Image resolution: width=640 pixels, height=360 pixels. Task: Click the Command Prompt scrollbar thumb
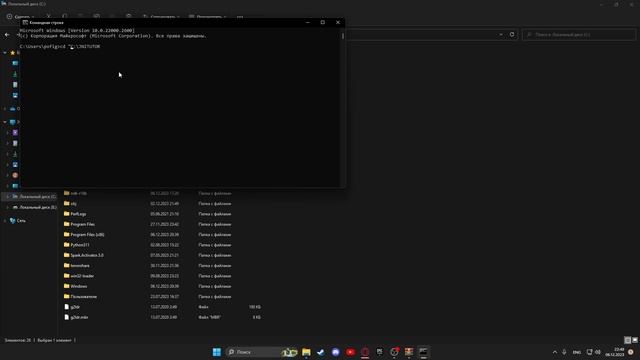coord(342,36)
